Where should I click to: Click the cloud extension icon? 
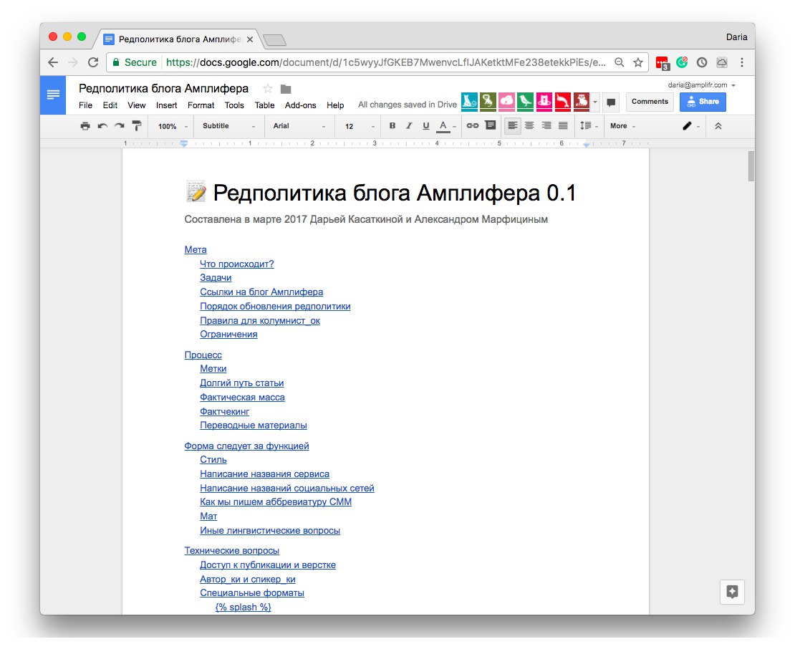(x=721, y=62)
